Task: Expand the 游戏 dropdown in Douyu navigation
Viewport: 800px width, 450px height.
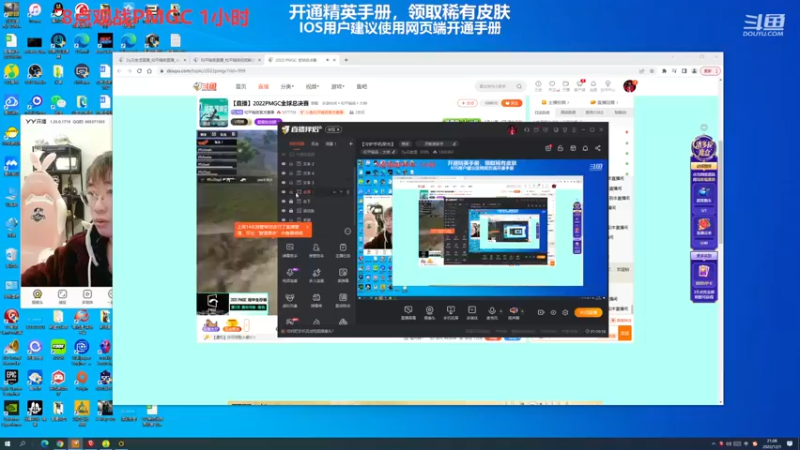Action: 337,87
